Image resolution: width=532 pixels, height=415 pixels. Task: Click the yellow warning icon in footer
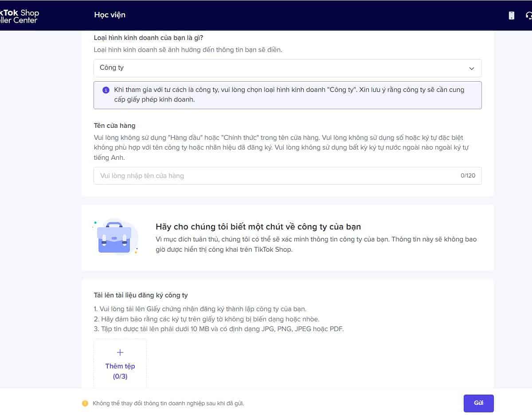click(85, 403)
